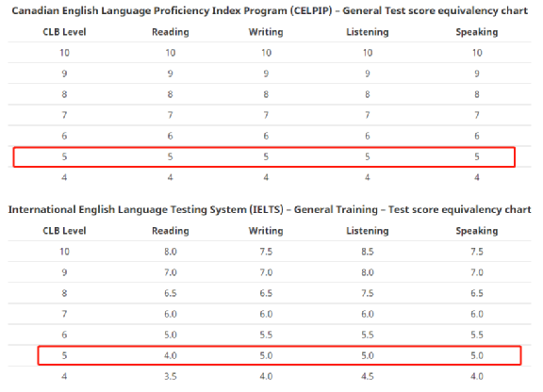Click IELTS Listening score 4.5
Image resolution: width=543 pixels, height=392 pixels.
tap(368, 376)
